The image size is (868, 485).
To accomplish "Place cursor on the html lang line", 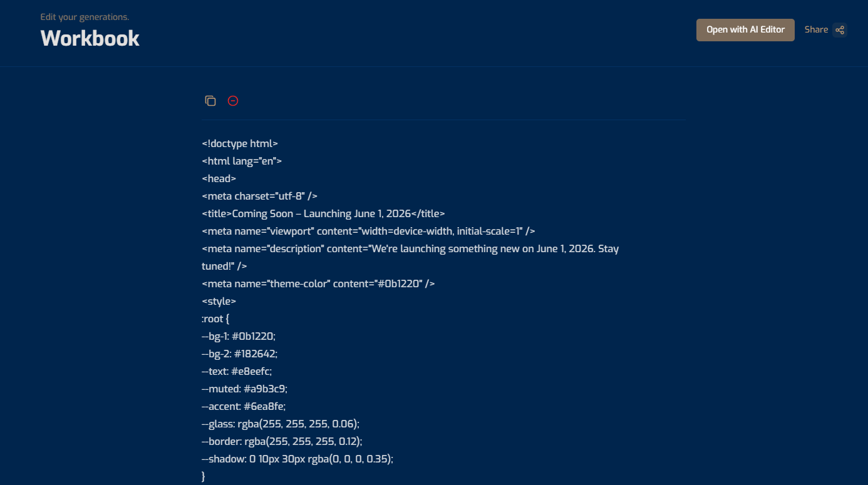I will [x=242, y=161].
